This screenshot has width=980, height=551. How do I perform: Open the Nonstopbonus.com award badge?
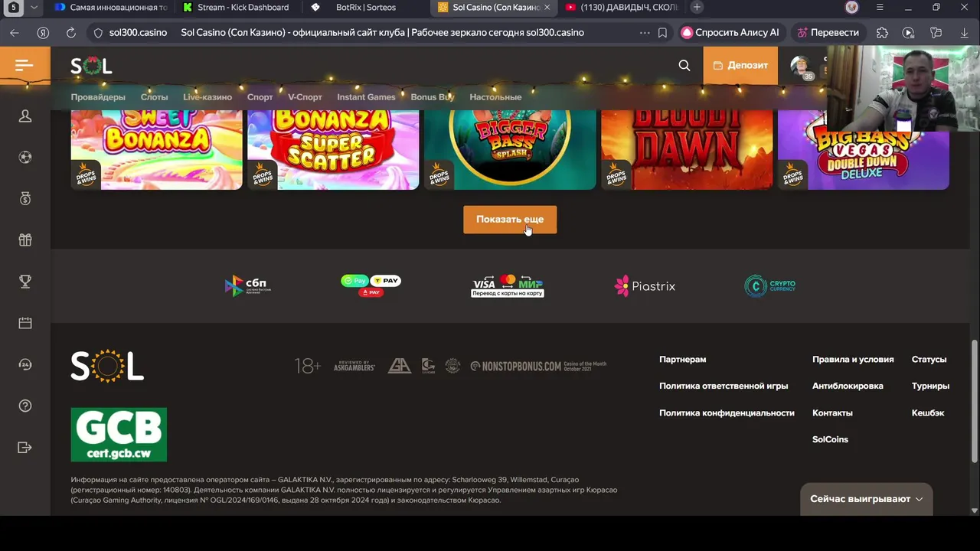(x=538, y=366)
